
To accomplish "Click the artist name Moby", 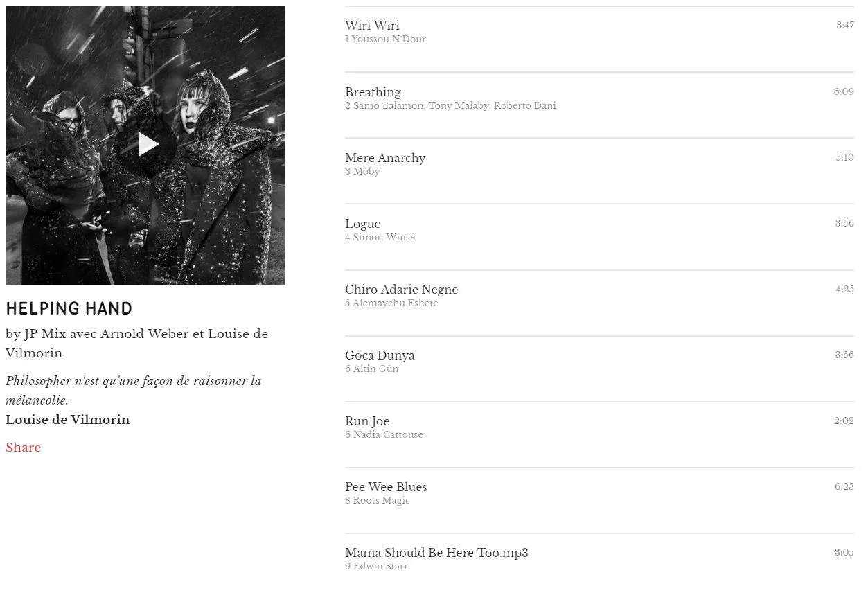I will [366, 172].
